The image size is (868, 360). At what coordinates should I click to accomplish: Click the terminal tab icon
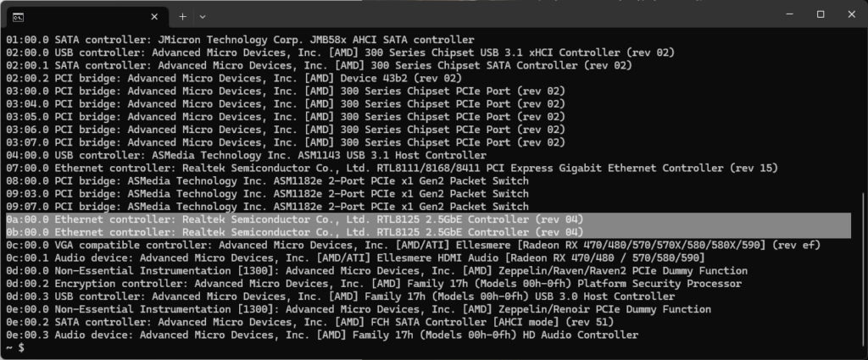[x=19, y=17]
